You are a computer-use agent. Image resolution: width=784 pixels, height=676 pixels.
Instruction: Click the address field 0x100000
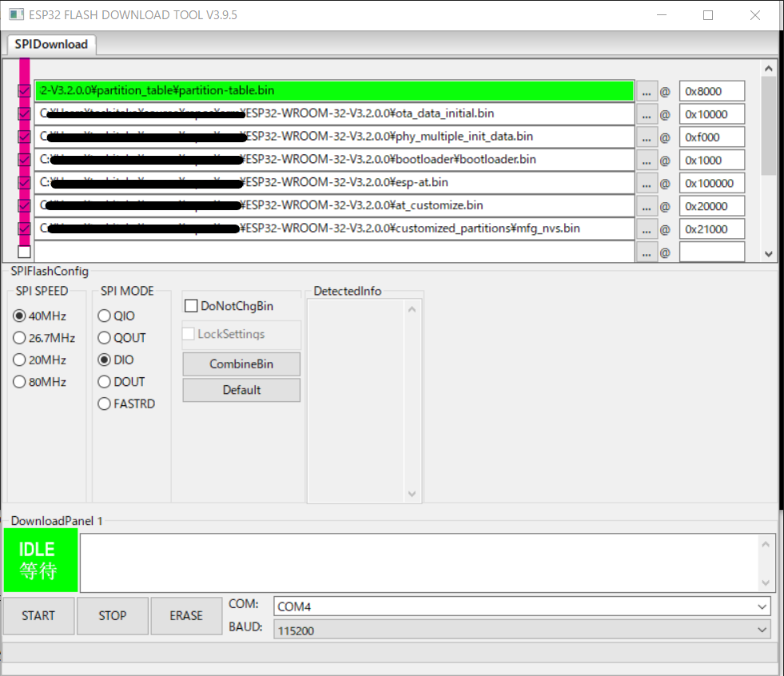[x=711, y=184]
